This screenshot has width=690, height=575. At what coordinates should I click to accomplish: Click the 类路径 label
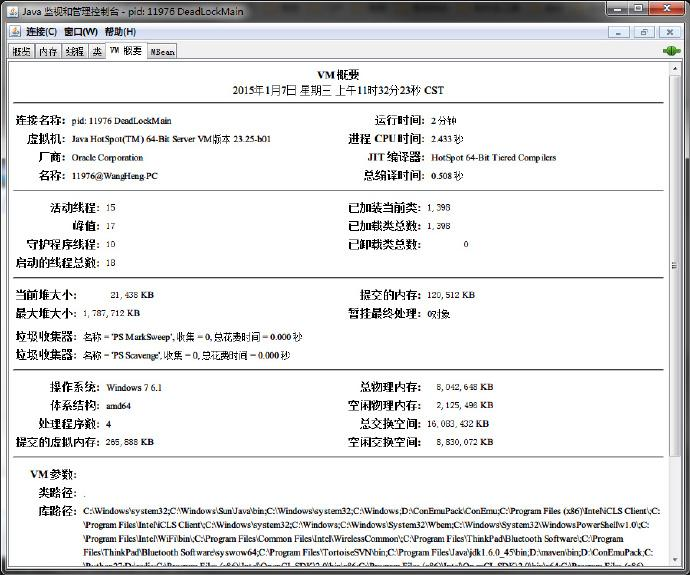pyautogui.click(x=58, y=493)
